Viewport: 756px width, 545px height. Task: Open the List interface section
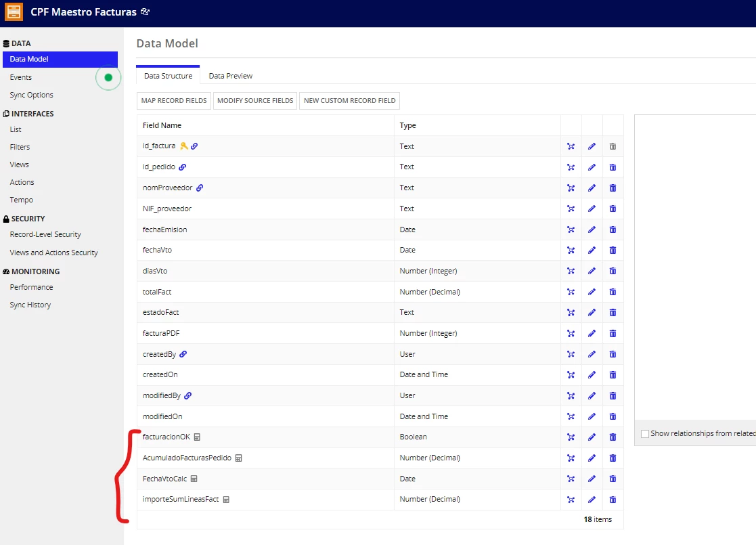16,129
